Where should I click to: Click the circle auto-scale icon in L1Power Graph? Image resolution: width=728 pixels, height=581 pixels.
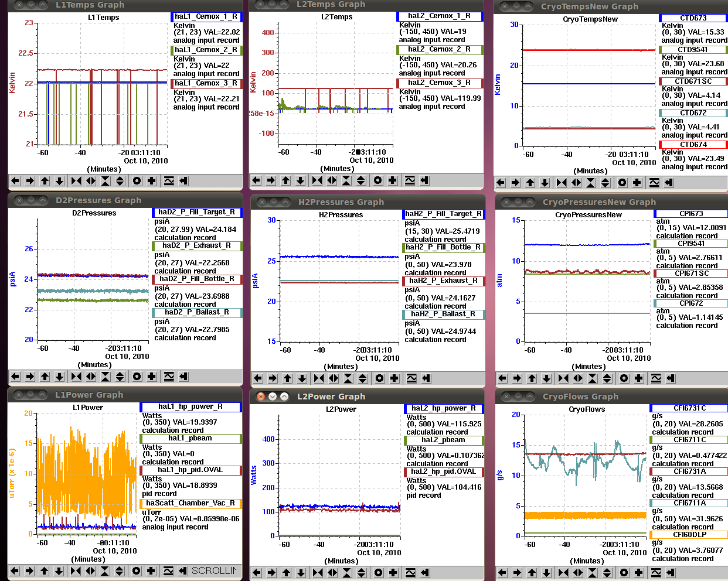[137, 571]
